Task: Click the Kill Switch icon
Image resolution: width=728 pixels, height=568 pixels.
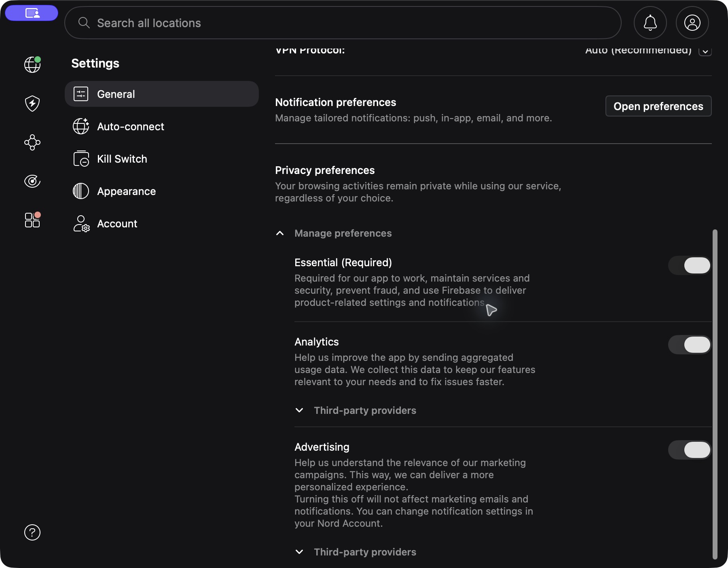Action: (x=81, y=159)
